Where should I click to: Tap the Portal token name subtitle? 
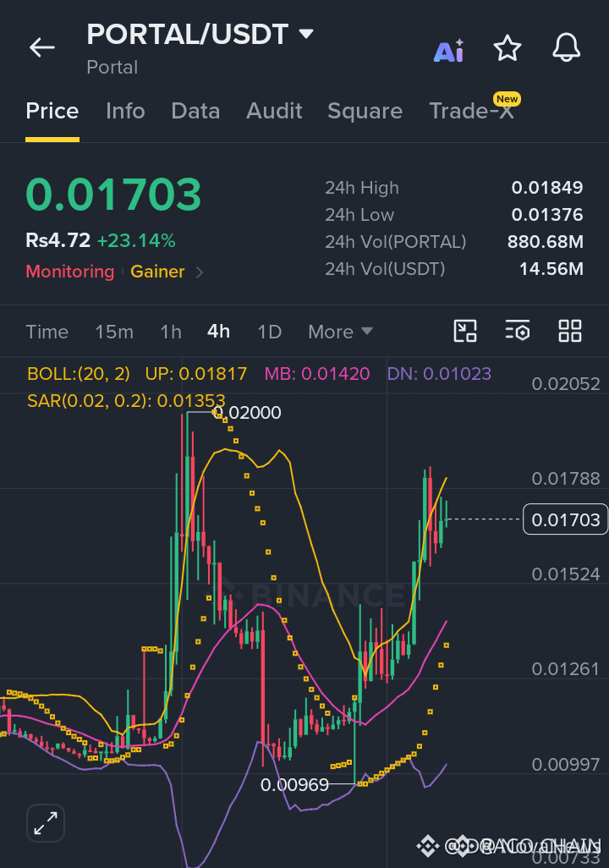click(112, 68)
